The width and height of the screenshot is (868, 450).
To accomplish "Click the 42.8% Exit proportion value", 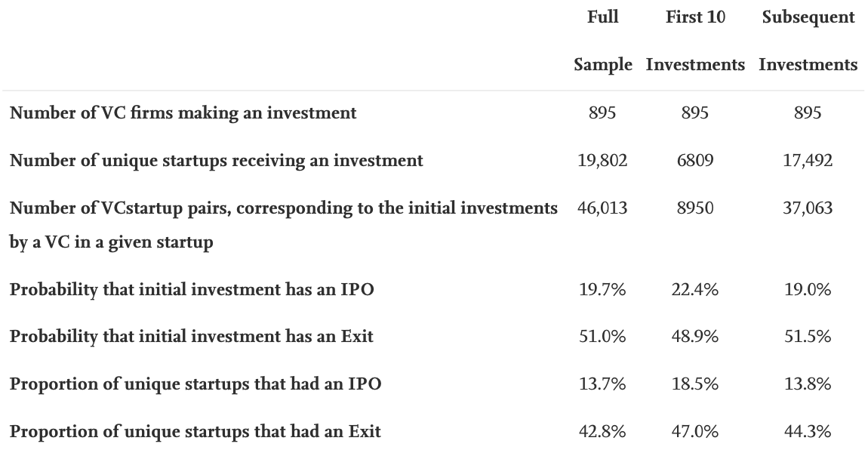I will [x=602, y=432].
